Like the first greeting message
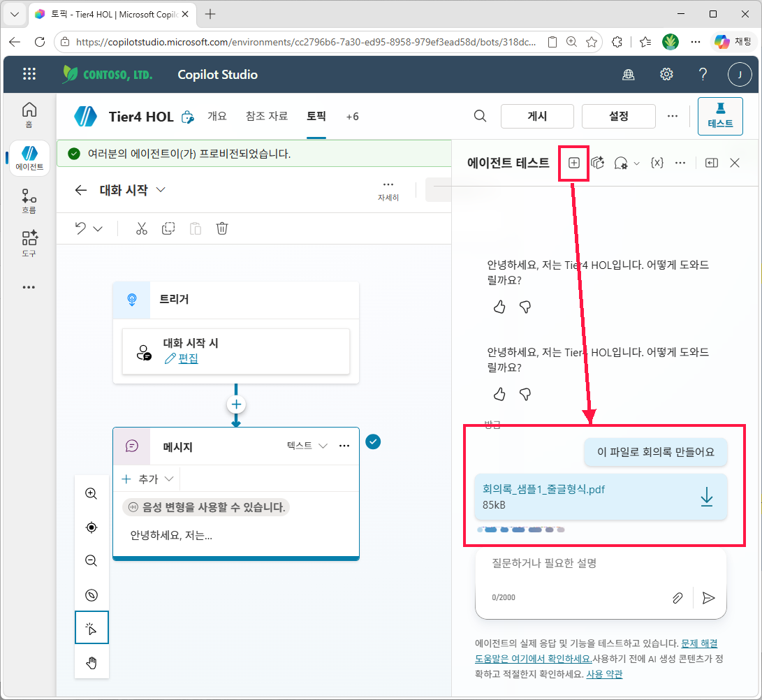The image size is (762, 700). 499,307
